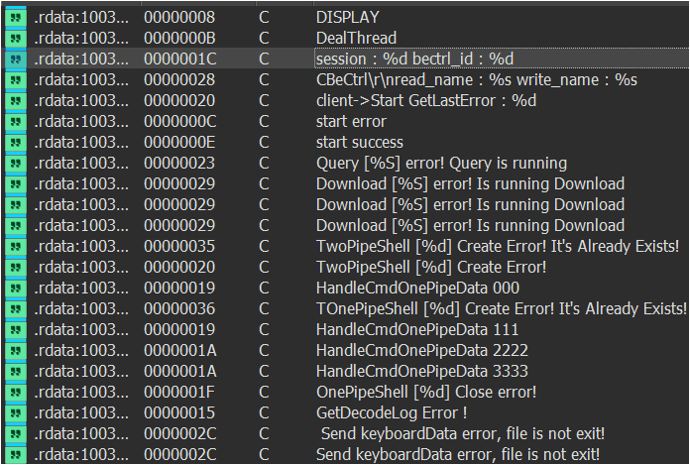Click icon of the selected session bectrl_id row
Screen dimensions: 690x465
point(16,59)
